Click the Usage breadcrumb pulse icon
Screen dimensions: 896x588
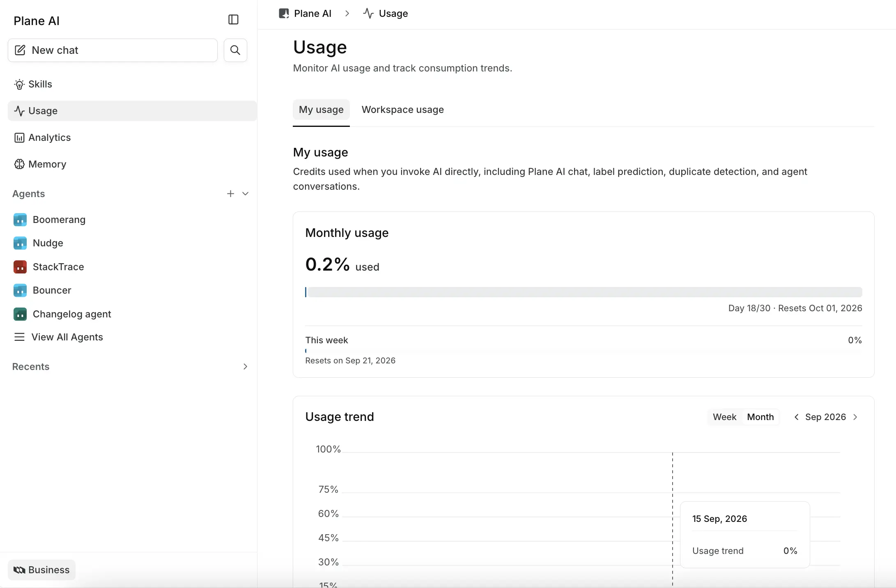[x=368, y=14]
